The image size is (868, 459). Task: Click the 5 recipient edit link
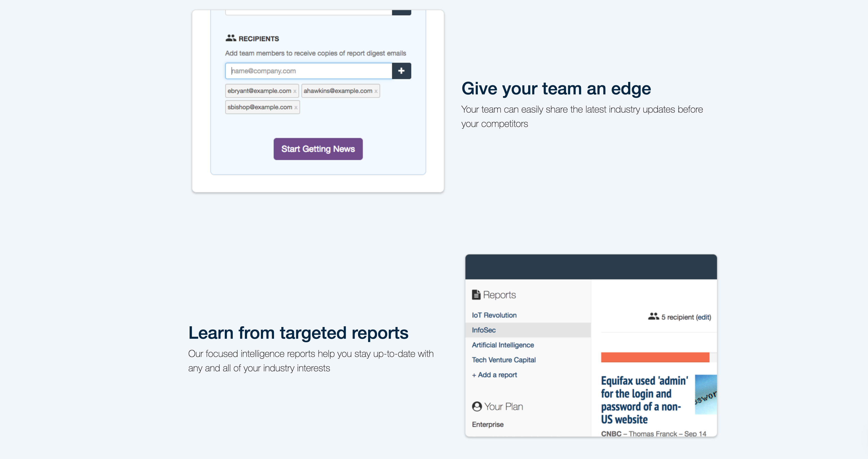[704, 317]
